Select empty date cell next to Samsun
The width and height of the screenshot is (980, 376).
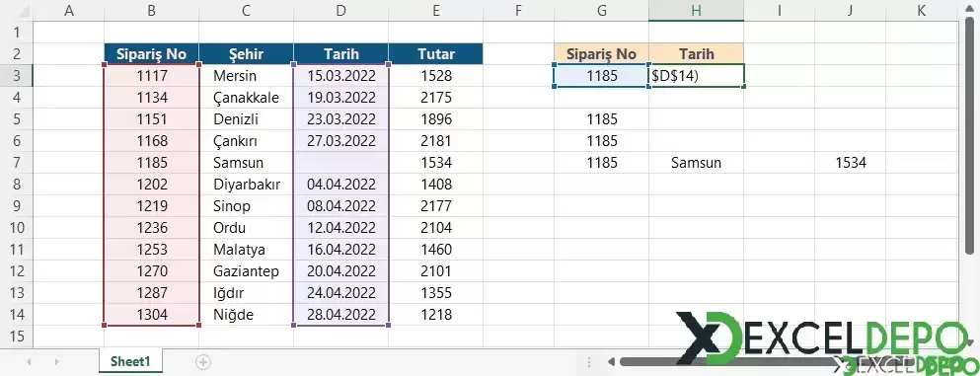(x=340, y=163)
